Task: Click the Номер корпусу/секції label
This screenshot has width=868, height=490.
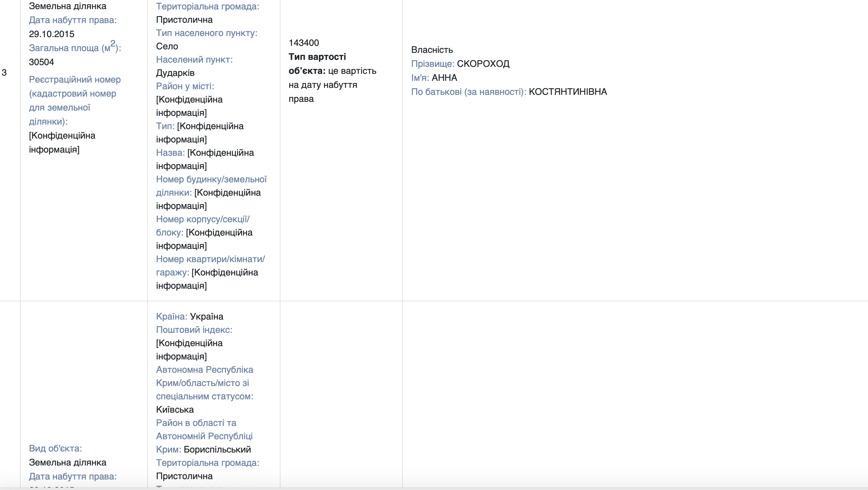Action: 202,219
